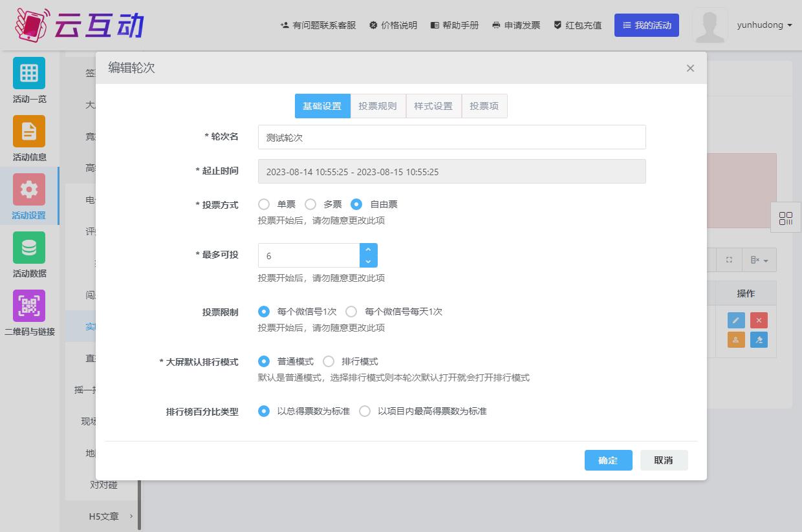Increase 最多可投 with up arrow

[368, 250]
